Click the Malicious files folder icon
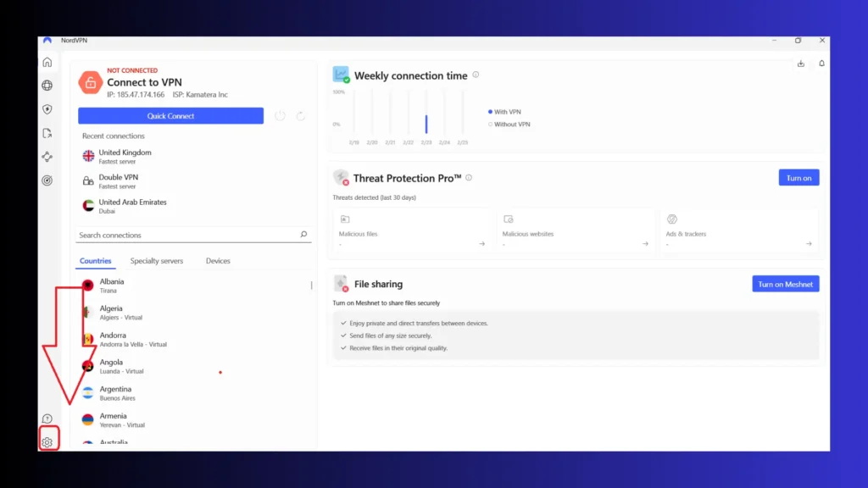The image size is (868, 488). click(345, 219)
